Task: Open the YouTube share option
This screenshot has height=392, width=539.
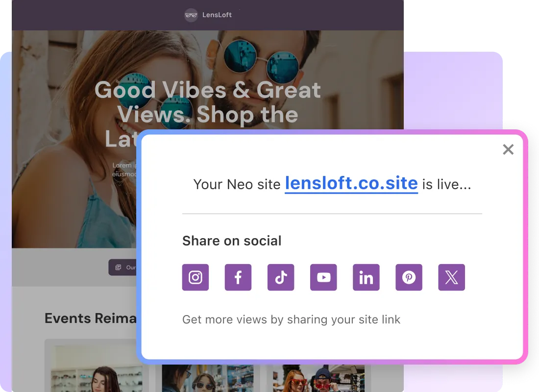Action: pos(323,277)
